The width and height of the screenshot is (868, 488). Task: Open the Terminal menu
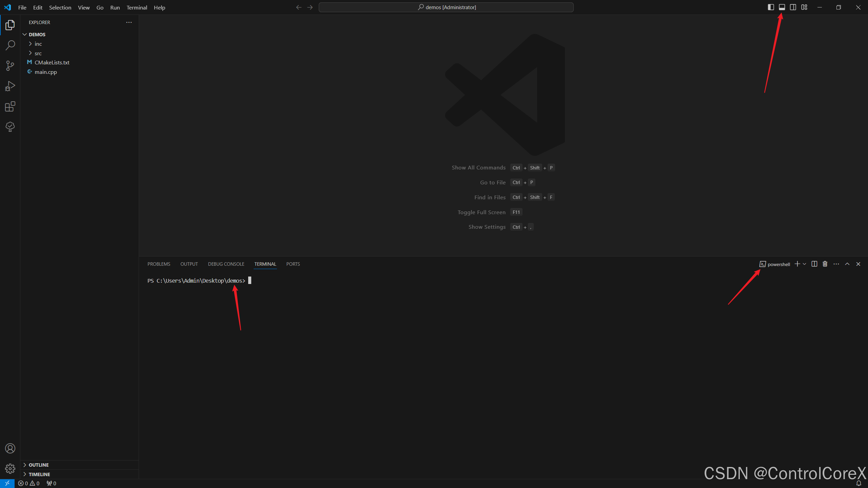pyautogui.click(x=137, y=7)
